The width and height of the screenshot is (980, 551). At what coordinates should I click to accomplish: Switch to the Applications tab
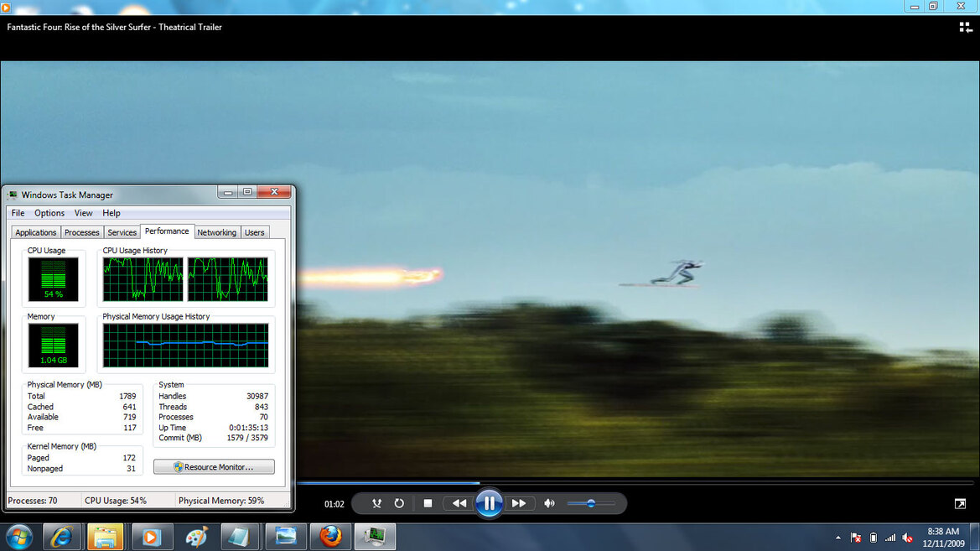35,232
